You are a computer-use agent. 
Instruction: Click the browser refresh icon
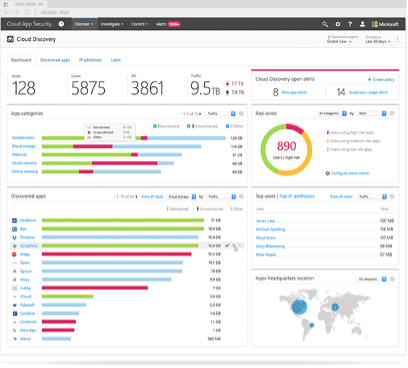(27, 12)
